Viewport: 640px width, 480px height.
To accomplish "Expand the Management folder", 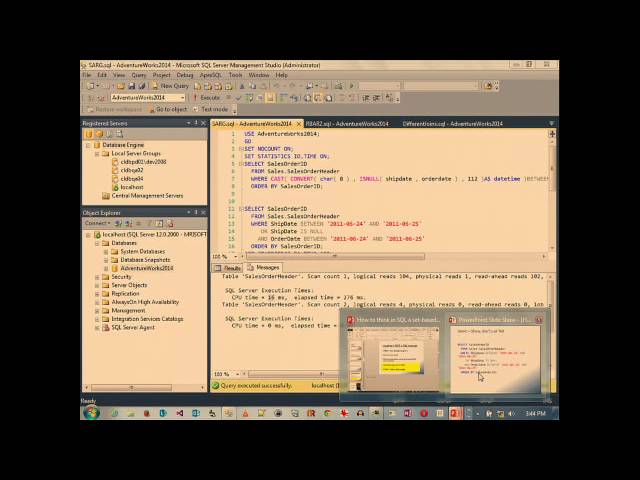I will coord(97,311).
